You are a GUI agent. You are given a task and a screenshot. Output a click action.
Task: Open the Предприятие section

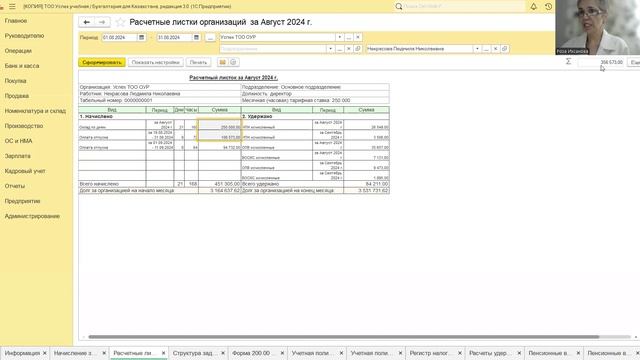(x=22, y=201)
